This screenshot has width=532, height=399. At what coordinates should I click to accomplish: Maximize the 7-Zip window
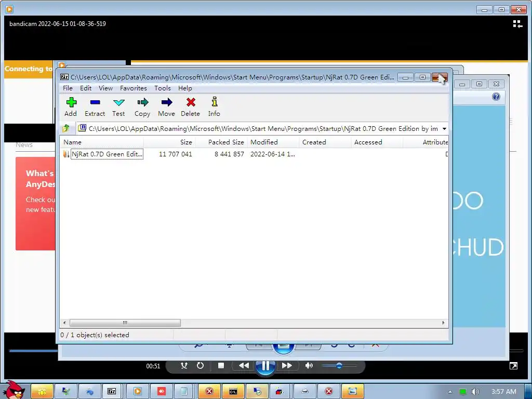click(x=422, y=77)
